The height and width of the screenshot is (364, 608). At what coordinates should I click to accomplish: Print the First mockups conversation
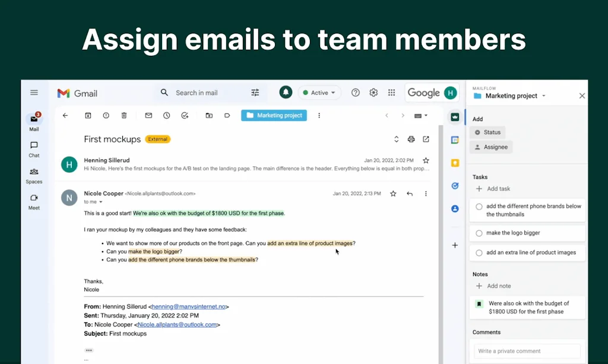tap(411, 138)
